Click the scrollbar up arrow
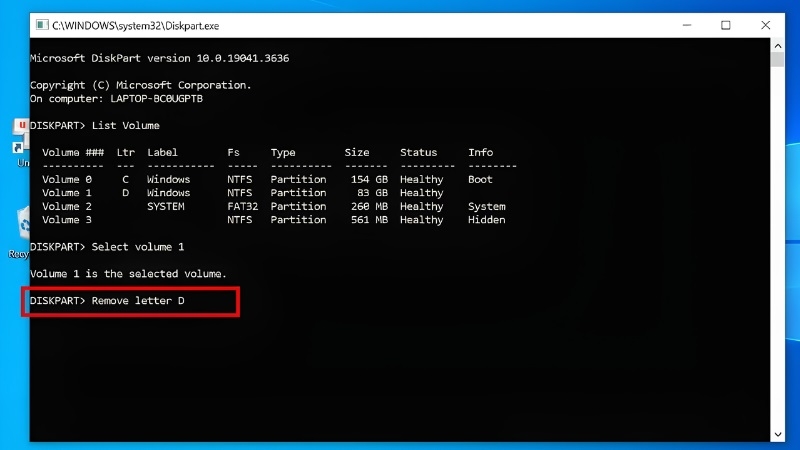The width and height of the screenshot is (800, 450). click(x=778, y=46)
